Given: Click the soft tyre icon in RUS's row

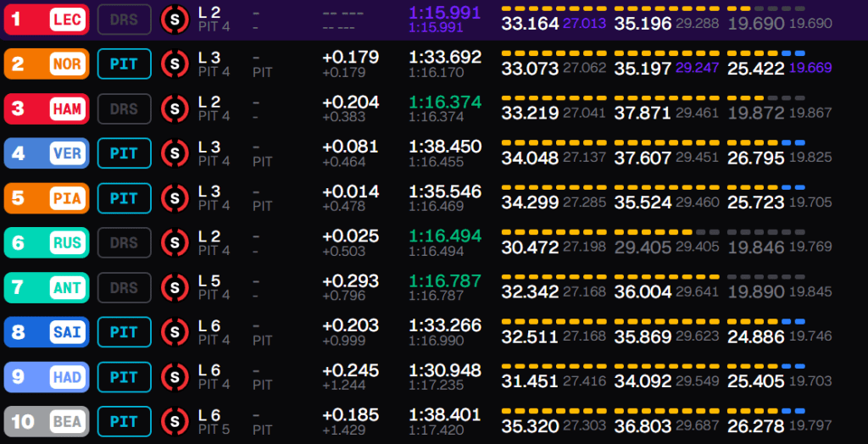Looking at the screenshot, I should [x=175, y=242].
